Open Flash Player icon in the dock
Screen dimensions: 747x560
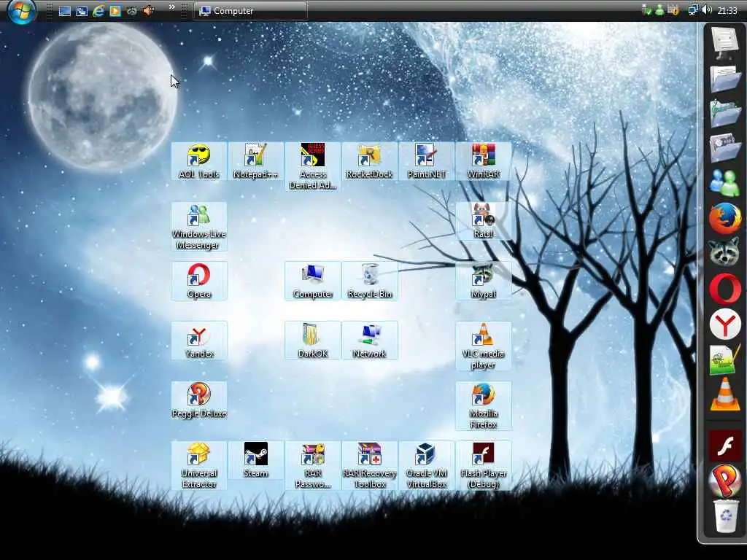724,446
